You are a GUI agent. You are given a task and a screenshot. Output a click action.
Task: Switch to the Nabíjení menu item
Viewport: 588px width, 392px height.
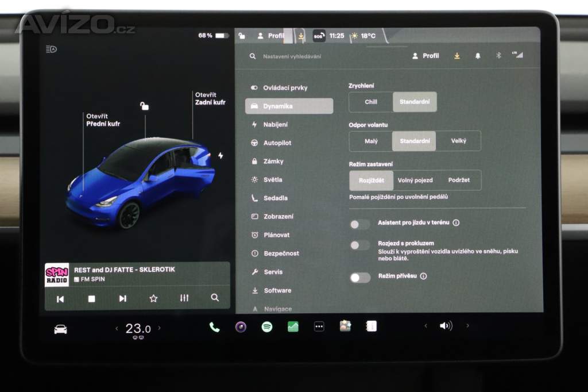(x=276, y=124)
